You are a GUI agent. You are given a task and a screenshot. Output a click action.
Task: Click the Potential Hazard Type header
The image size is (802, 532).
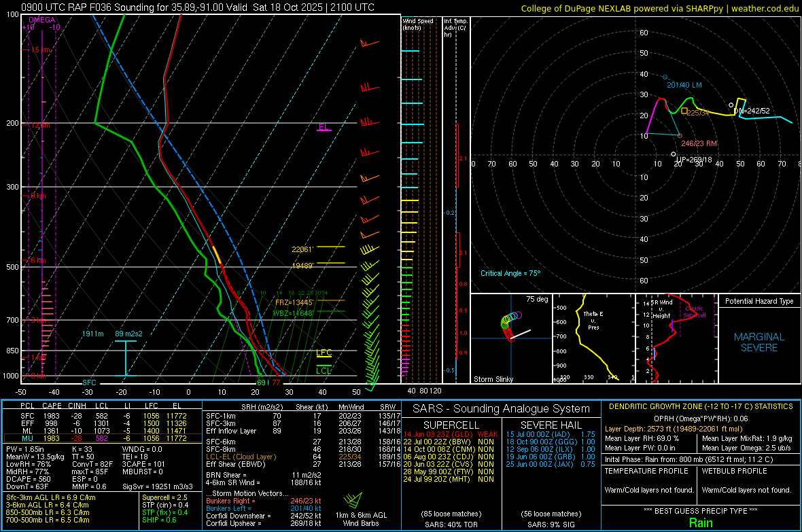tap(759, 301)
